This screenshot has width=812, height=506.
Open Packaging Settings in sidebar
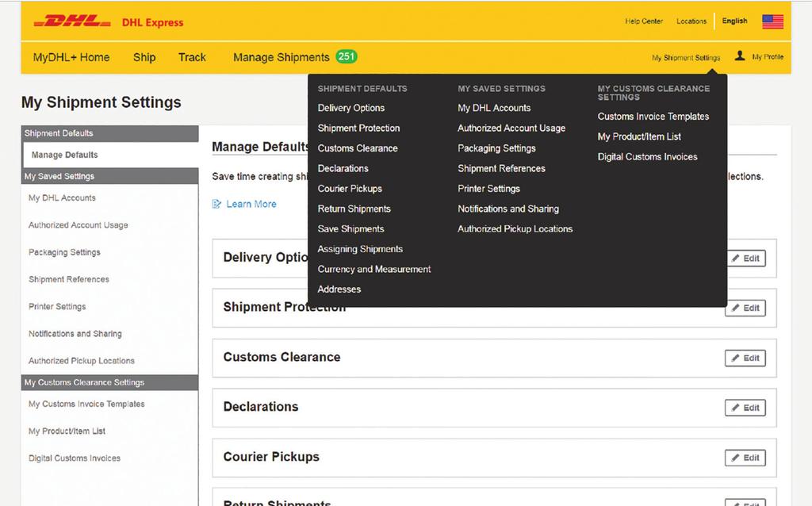pyautogui.click(x=64, y=252)
